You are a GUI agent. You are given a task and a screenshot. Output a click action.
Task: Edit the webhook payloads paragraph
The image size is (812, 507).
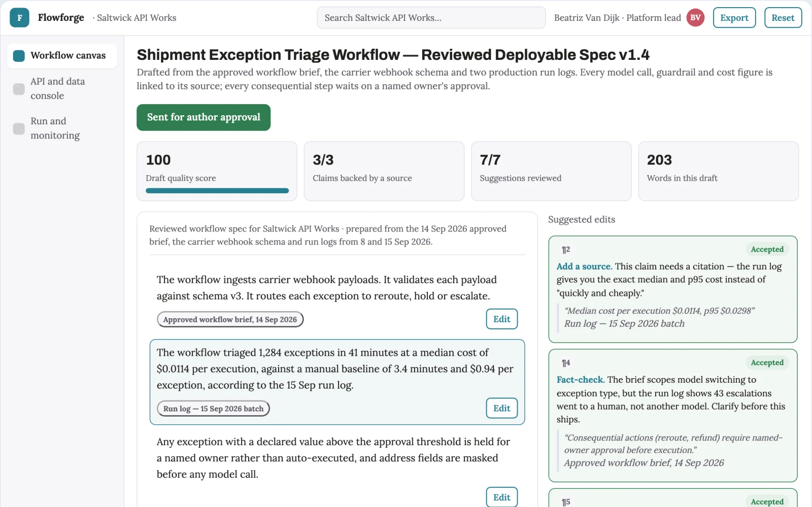pyautogui.click(x=502, y=319)
